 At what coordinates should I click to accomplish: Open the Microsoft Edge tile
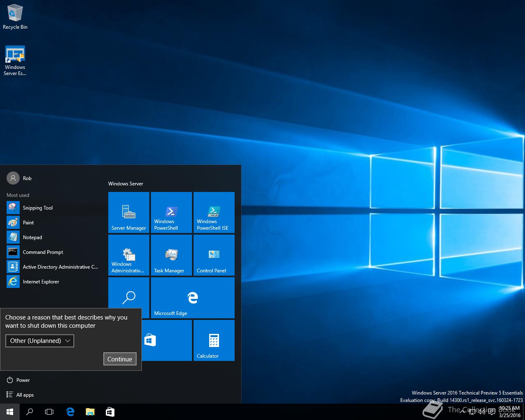click(x=193, y=298)
